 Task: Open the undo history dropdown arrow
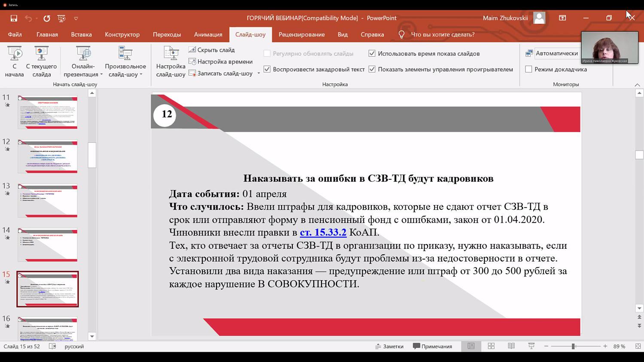[x=36, y=18]
